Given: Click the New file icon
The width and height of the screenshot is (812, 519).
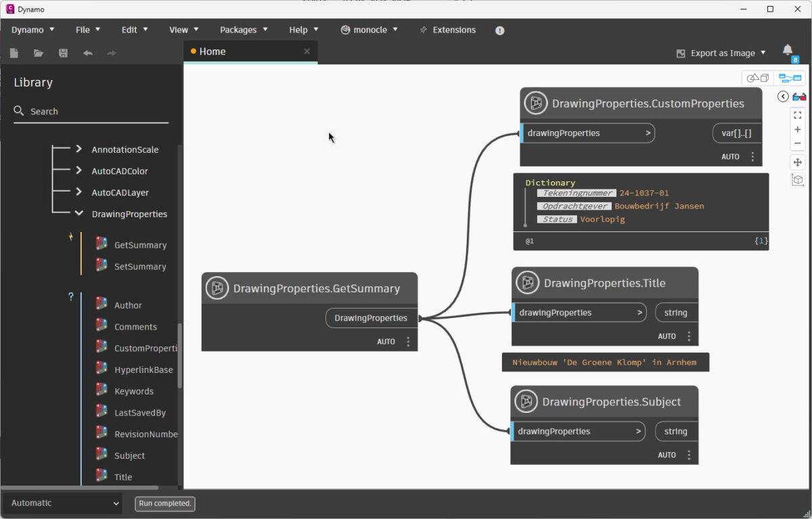Looking at the screenshot, I should tap(14, 53).
